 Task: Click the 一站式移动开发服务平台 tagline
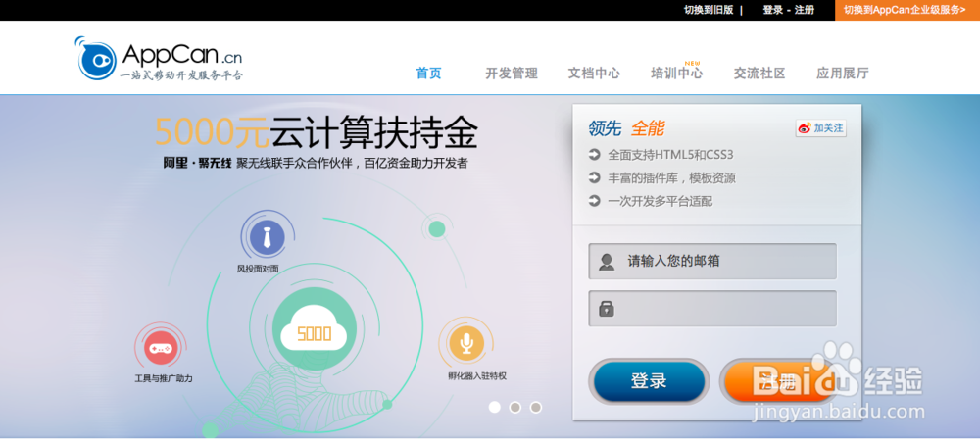click(x=181, y=75)
